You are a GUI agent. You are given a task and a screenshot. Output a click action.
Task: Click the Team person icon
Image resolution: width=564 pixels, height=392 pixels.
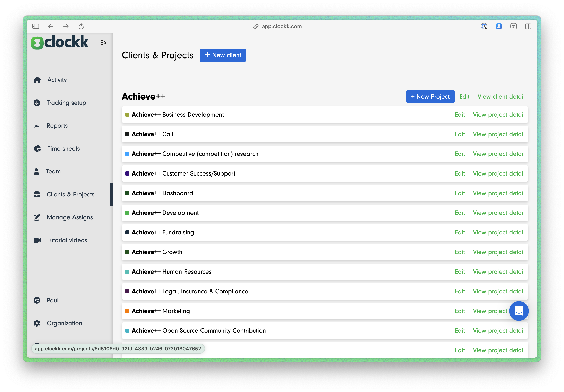point(36,171)
